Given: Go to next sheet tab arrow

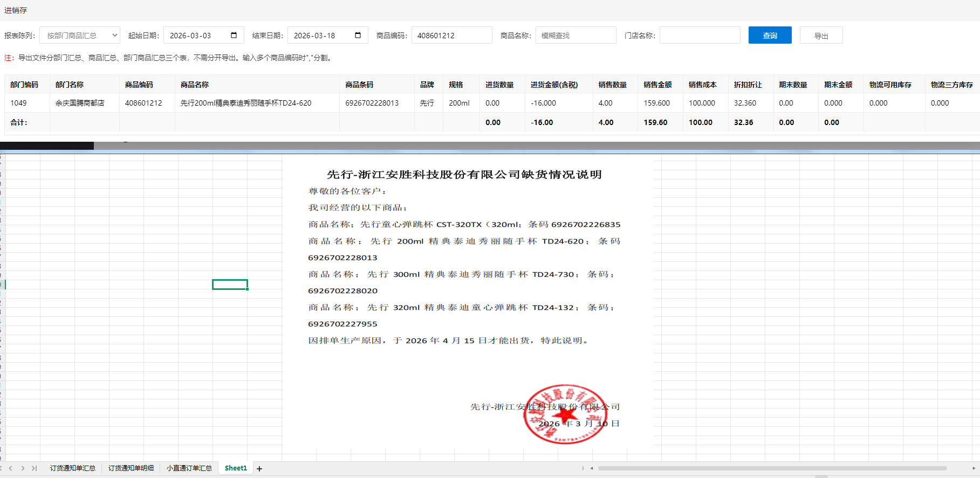Looking at the screenshot, I should pos(23,468).
